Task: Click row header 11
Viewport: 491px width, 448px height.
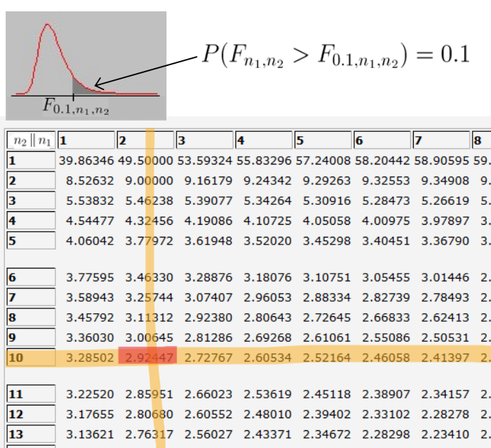Action: (x=30, y=393)
